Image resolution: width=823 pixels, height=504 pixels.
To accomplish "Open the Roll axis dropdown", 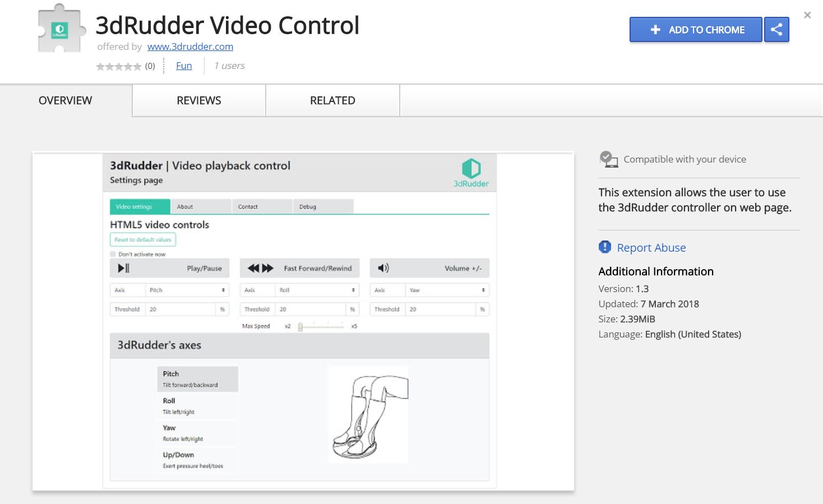I will (317, 290).
